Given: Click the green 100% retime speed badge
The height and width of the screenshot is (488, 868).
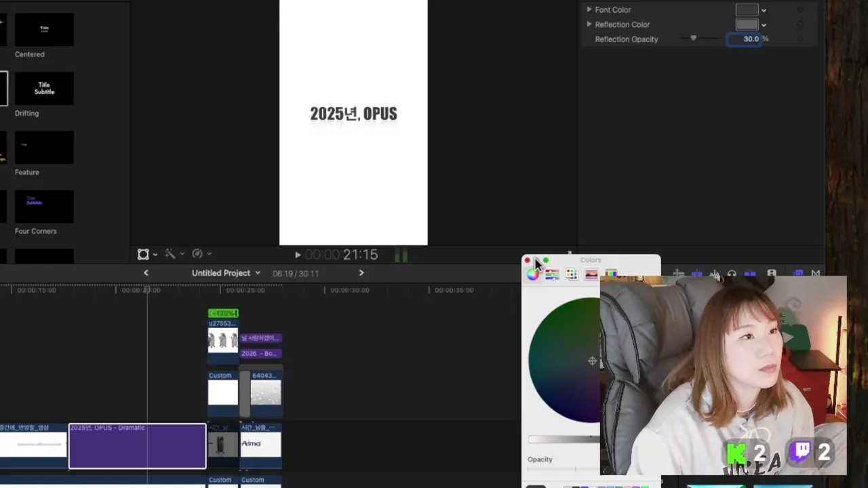Looking at the screenshot, I should click(223, 313).
